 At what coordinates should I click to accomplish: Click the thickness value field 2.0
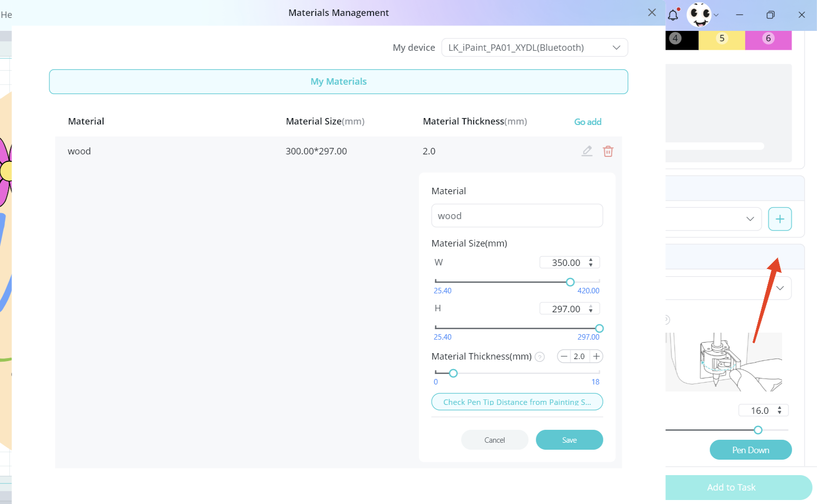(579, 356)
